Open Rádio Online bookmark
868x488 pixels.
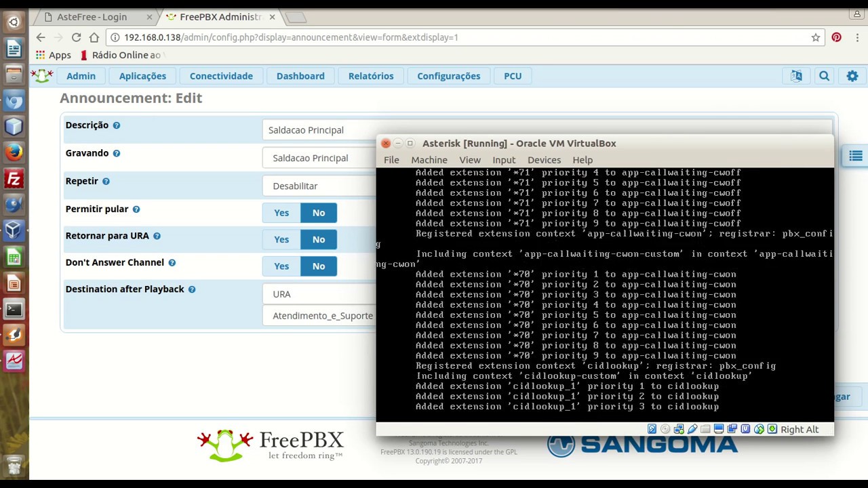(121, 55)
